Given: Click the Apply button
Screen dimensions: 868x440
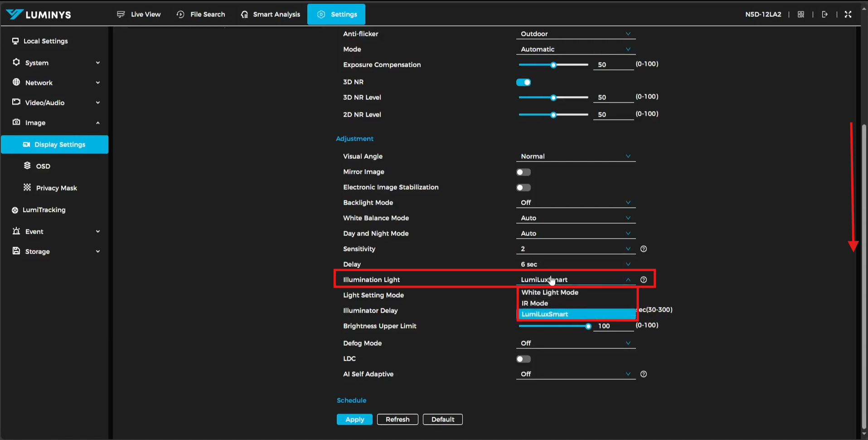Looking at the screenshot, I should pyautogui.click(x=354, y=420).
